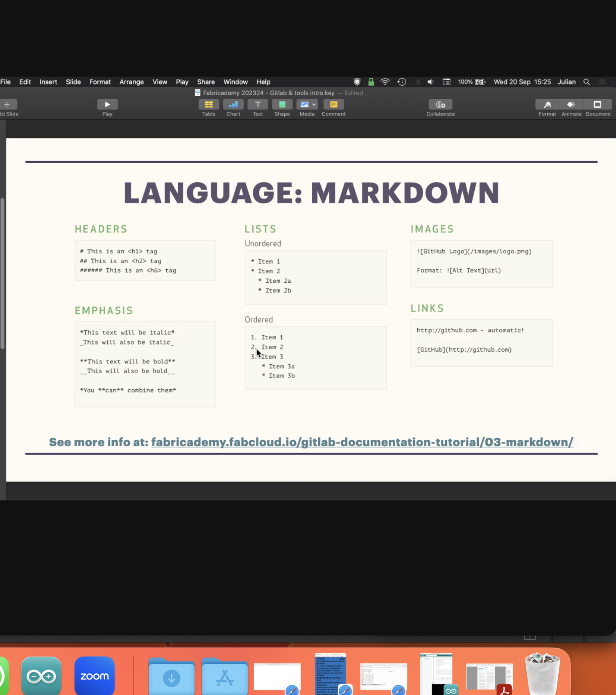
Task: Open the View menu
Action: [160, 82]
